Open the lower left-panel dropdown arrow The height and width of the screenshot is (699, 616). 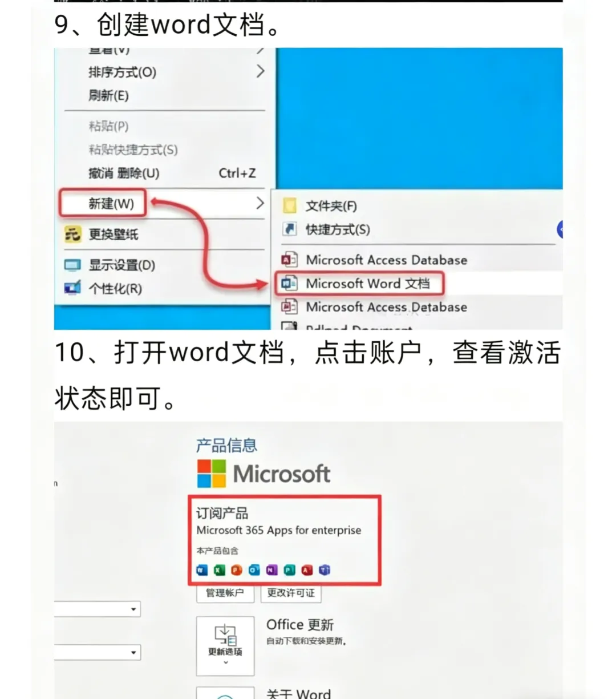pyautogui.click(x=133, y=652)
